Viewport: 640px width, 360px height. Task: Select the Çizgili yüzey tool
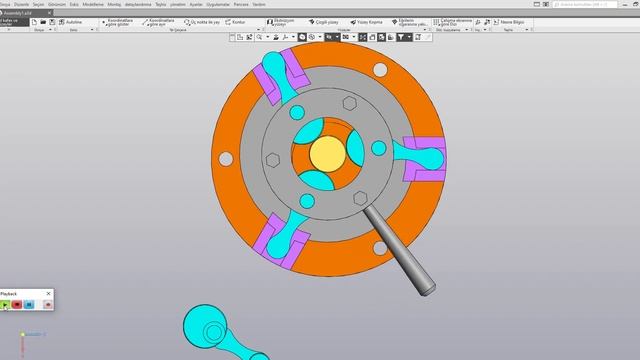(x=323, y=22)
